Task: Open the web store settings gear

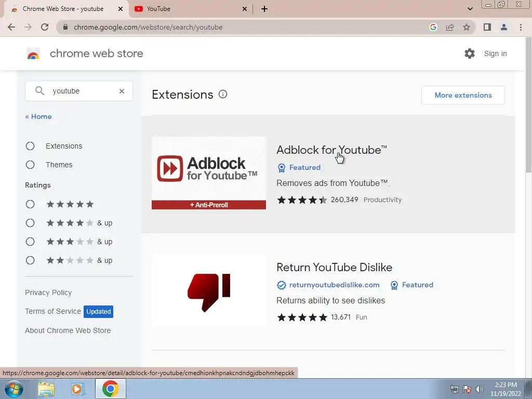Action: pyautogui.click(x=470, y=54)
